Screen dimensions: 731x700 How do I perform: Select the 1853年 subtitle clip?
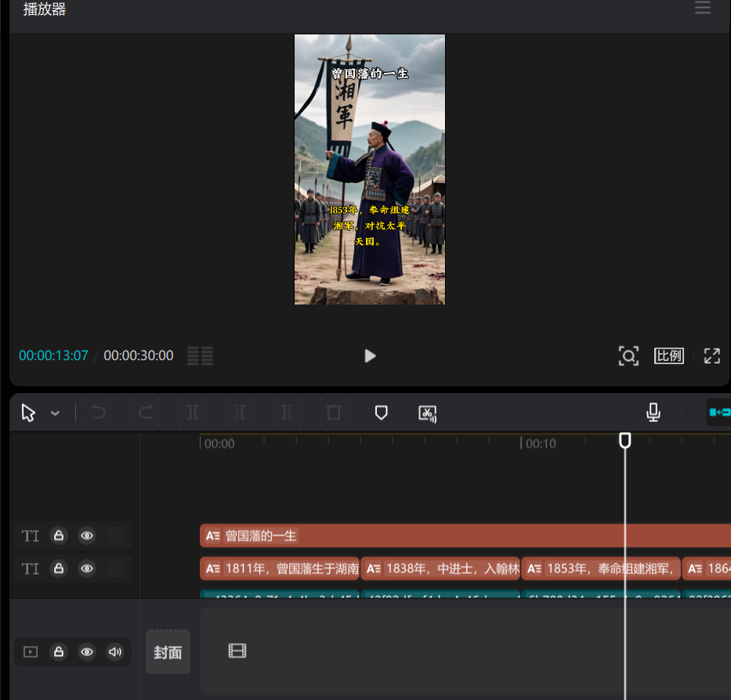click(601, 568)
